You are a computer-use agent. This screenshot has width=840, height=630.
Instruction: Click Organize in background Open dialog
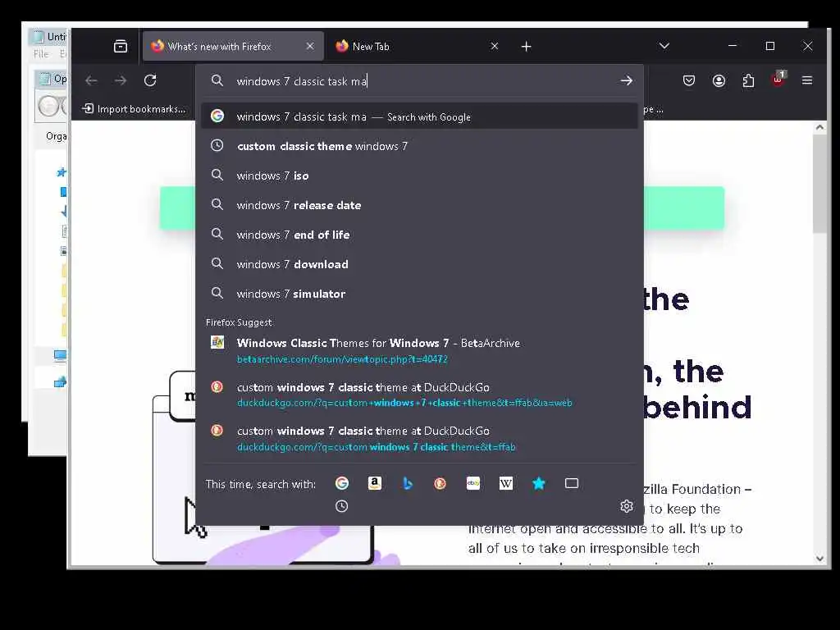point(57,136)
